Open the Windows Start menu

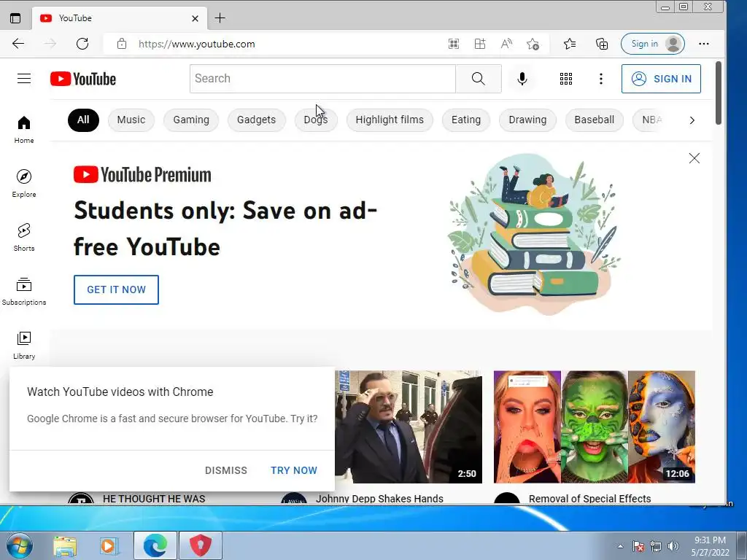19,545
